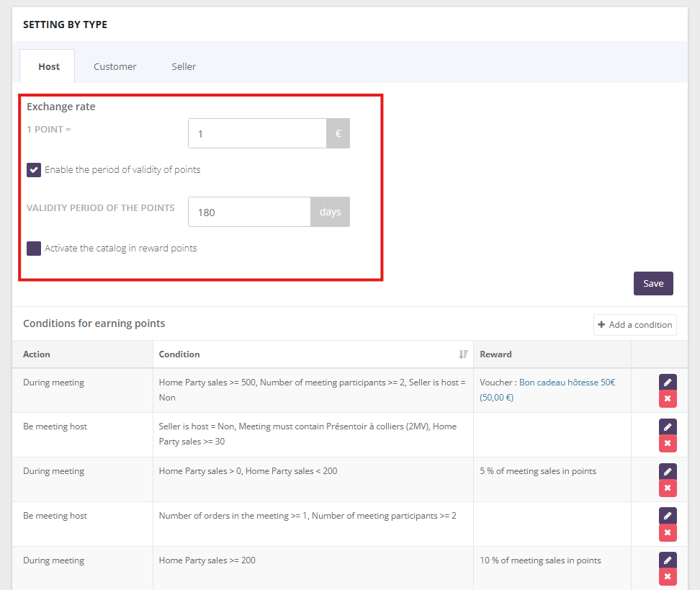This screenshot has width=700, height=590.
Task: Sort by the Condition column icon
Action: coord(463,354)
